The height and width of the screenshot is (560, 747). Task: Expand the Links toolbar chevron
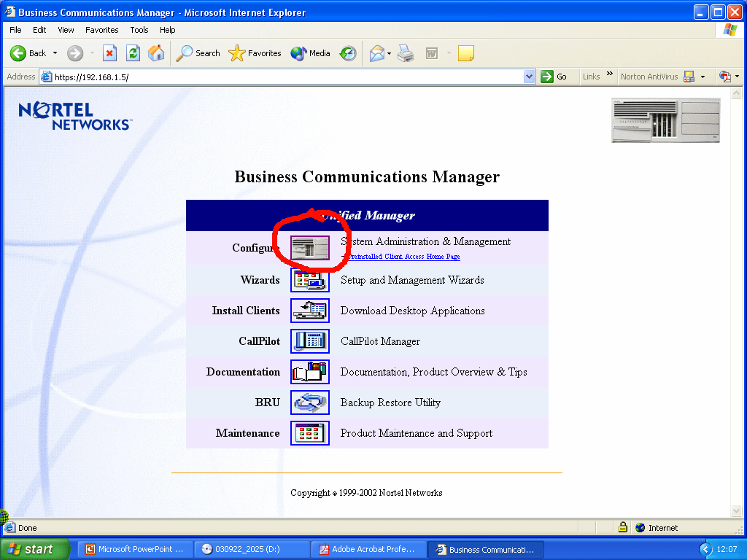[609, 74]
